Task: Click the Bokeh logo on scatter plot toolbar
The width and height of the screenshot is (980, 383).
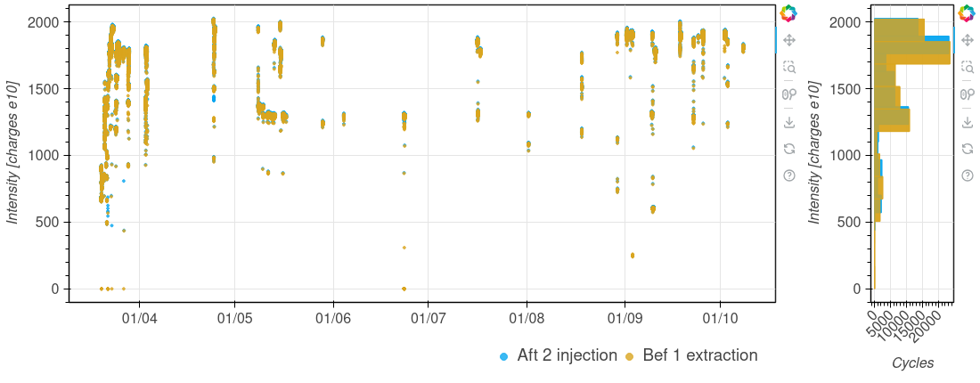Action: point(788,13)
